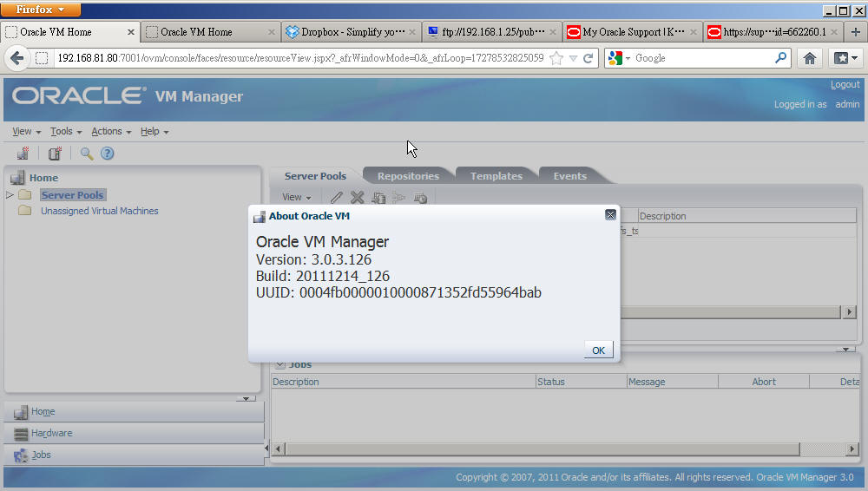The width and height of the screenshot is (868, 491).
Task: Expand the Server Pools tree node
Action: 10,195
